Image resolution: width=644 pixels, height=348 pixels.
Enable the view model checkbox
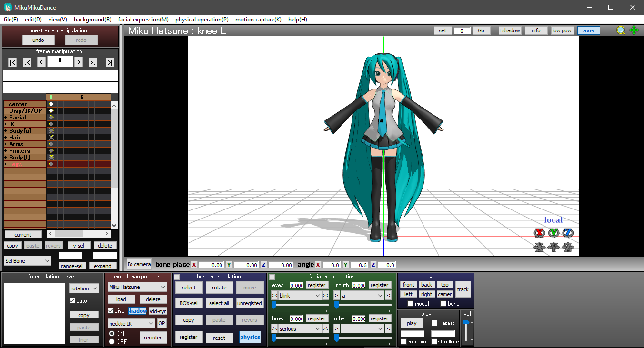click(411, 304)
